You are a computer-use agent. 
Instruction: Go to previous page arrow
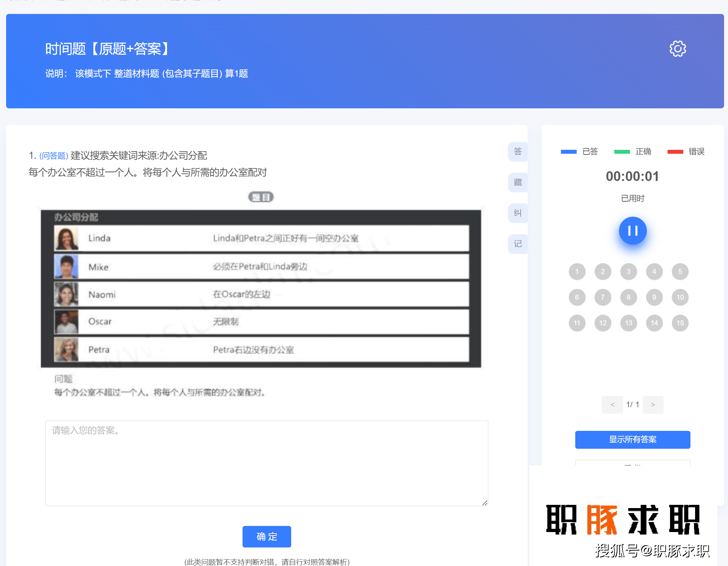tap(612, 404)
